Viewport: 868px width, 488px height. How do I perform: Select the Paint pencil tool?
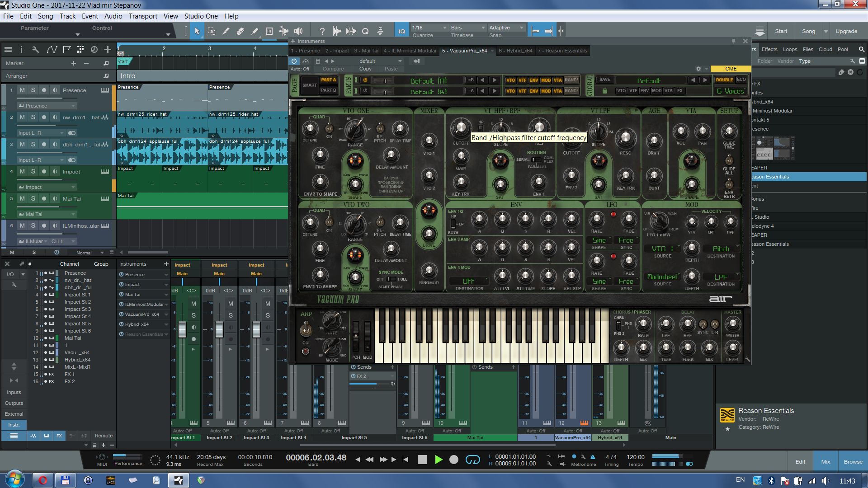pos(255,31)
